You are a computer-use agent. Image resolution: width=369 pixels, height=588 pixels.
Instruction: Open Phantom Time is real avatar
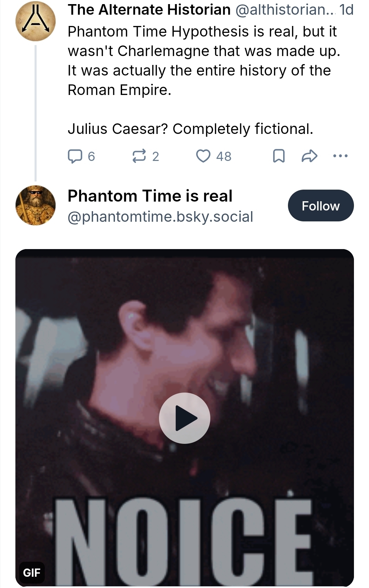36,205
